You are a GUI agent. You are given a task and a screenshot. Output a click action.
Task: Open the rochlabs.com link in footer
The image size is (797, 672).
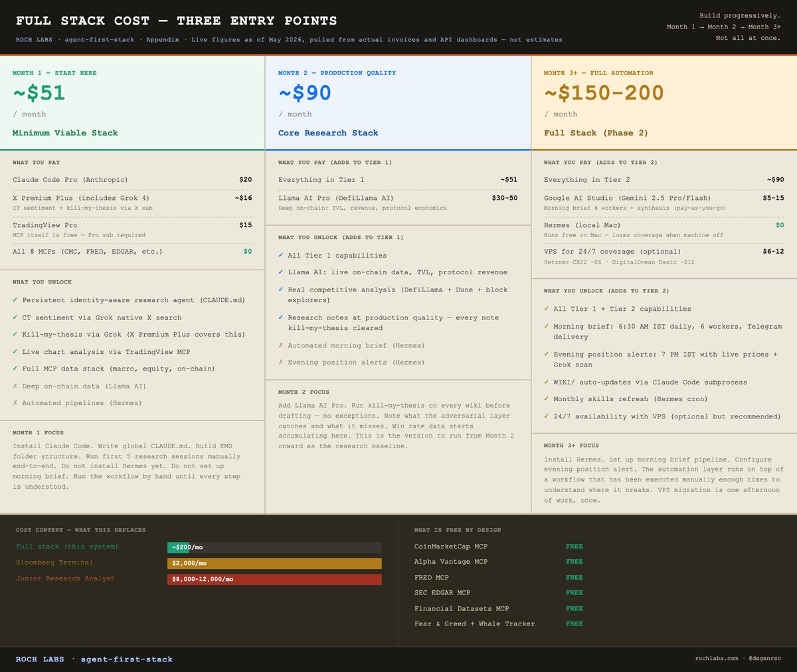(717, 659)
